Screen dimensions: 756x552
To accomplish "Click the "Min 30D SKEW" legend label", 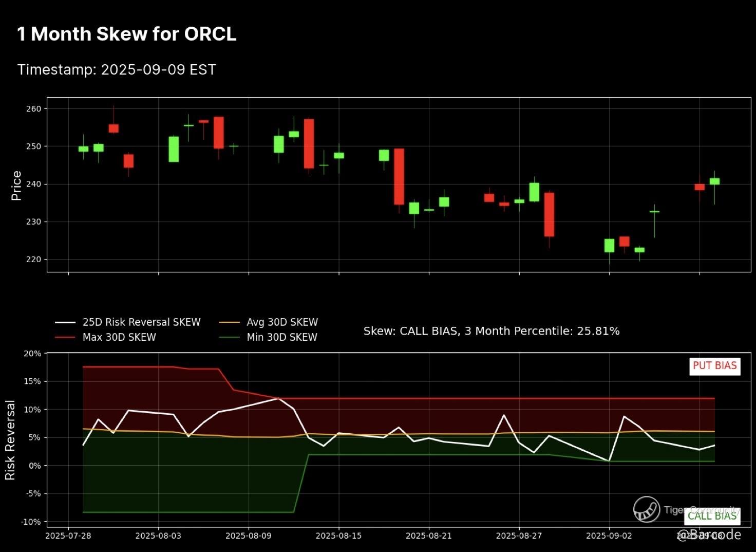I will (282, 337).
